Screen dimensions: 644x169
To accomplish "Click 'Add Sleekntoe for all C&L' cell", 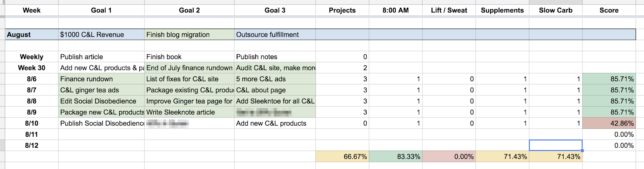I will pyautogui.click(x=275, y=101).
